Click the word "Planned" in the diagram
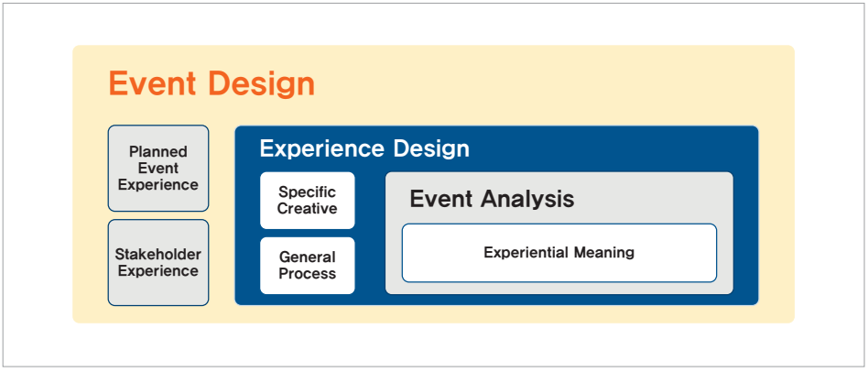The width and height of the screenshot is (868, 372). [x=158, y=152]
